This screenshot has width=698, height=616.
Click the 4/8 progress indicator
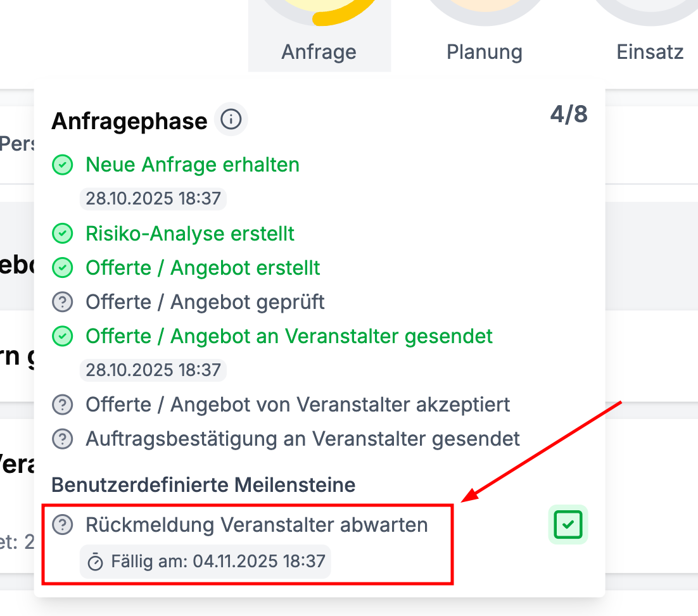[x=569, y=115]
